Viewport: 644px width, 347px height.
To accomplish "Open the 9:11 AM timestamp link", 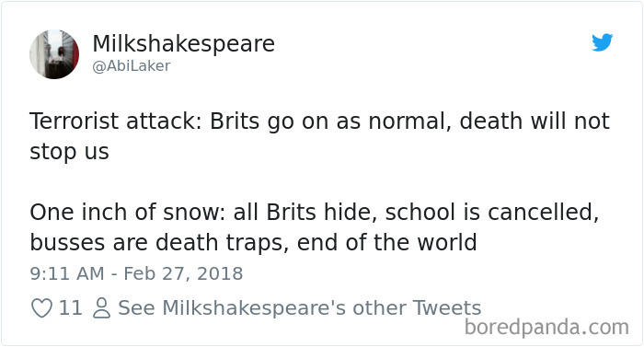I will [x=67, y=273].
